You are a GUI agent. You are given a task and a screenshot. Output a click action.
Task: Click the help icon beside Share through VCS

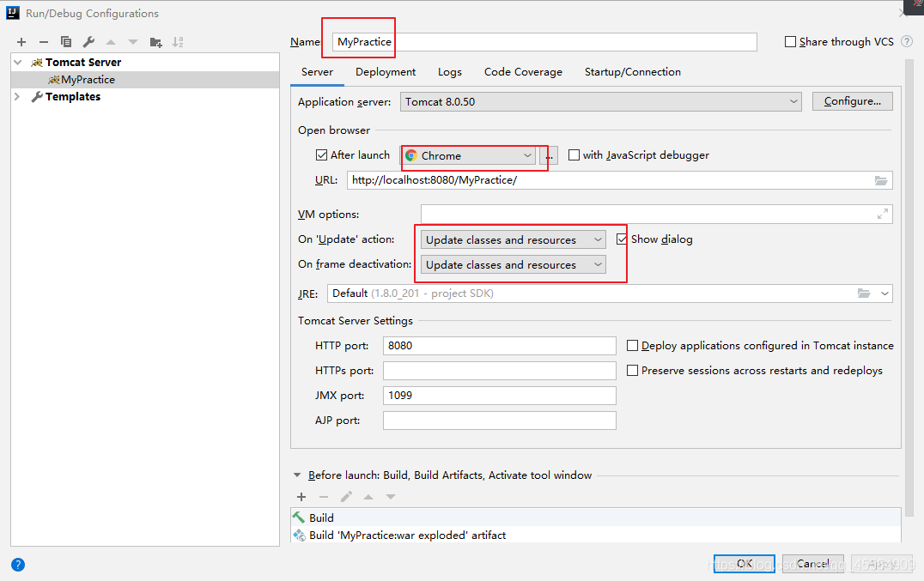(x=907, y=42)
